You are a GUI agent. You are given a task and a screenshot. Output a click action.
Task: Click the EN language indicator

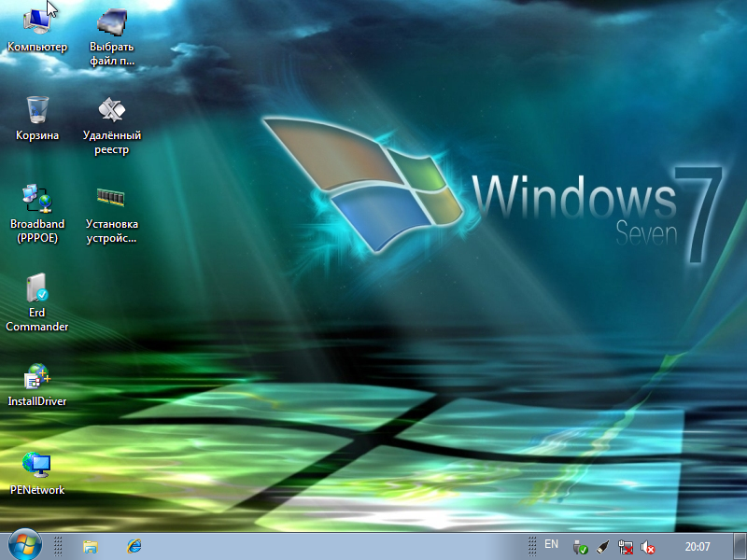552,544
